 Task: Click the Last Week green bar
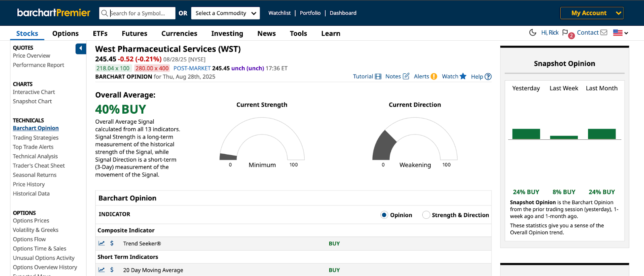point(563,137)
